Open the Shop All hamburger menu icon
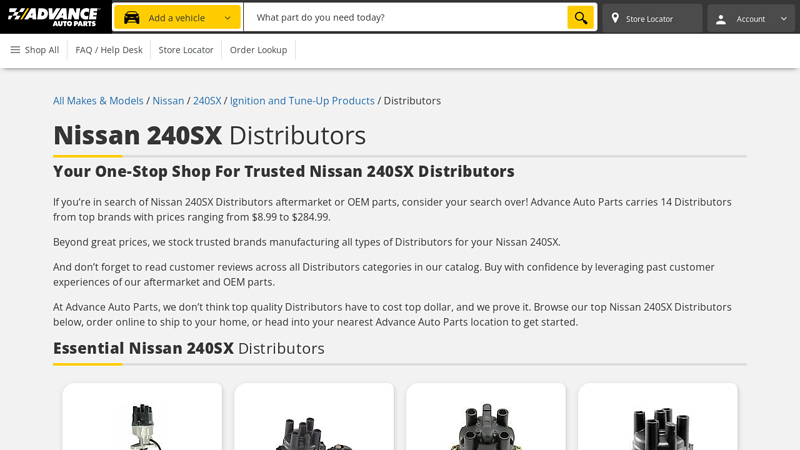Image resolution: width=800 pixels, height=450 pixels. point(15,49)
